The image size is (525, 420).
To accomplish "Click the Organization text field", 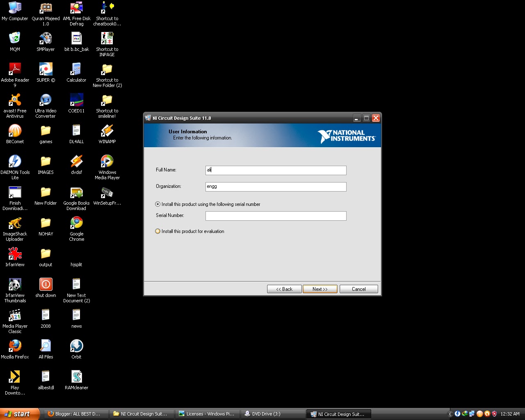I will (x=276, y=187).
